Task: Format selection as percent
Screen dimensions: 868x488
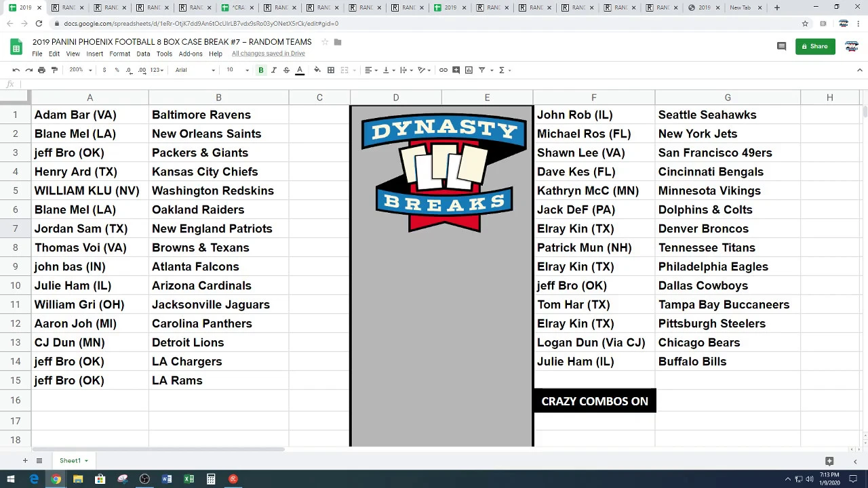Action: pyautogui.click(x=117, y=70)
